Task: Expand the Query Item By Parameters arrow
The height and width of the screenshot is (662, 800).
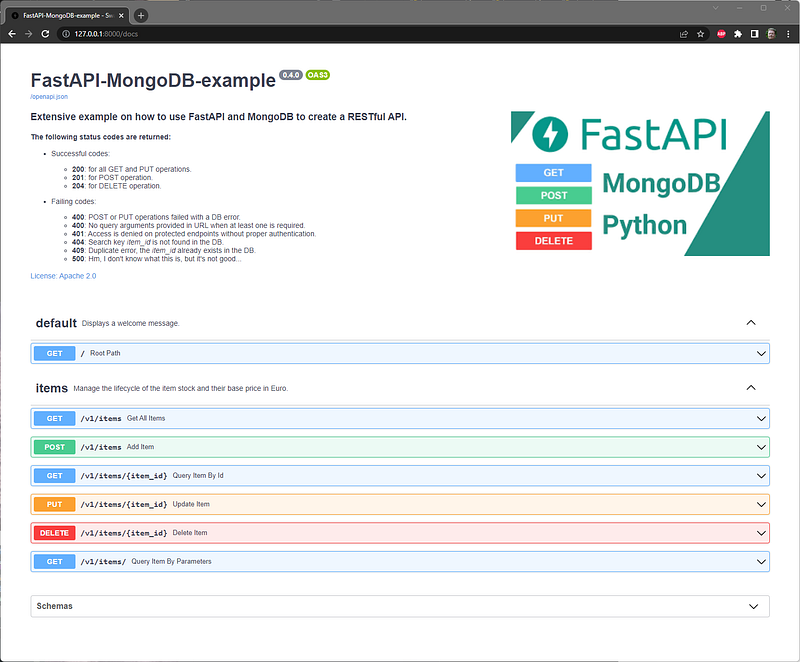Action: click(761, 562)
